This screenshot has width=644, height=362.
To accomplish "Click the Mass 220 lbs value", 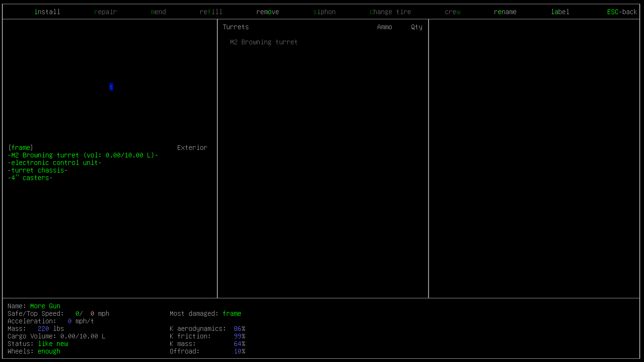I will (x=51, y=329).
